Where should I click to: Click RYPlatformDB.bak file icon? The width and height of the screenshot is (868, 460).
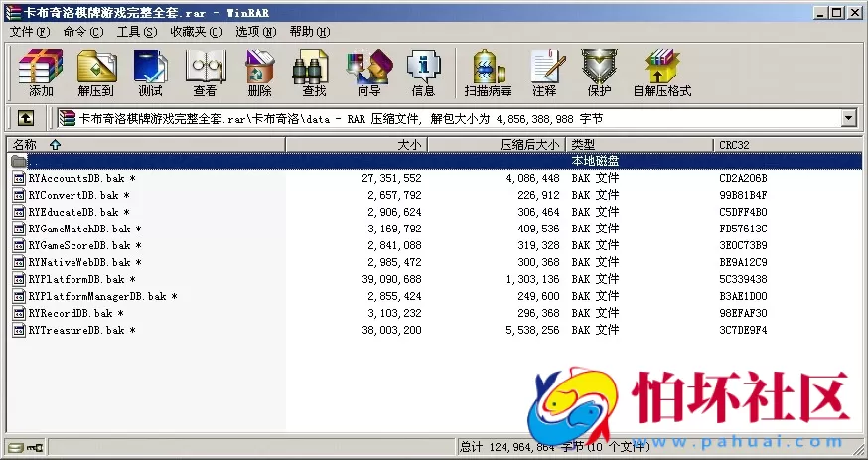(19, 279)
